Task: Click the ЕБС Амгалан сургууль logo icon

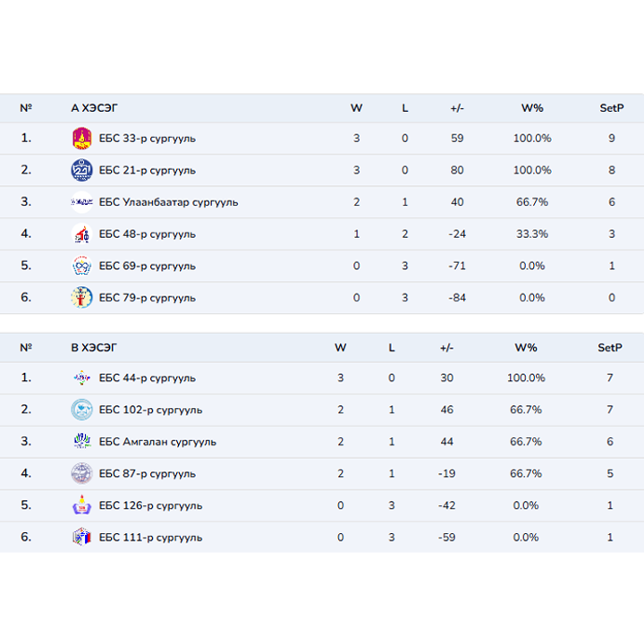Action: pyautogui.click(x=81, y=442)
